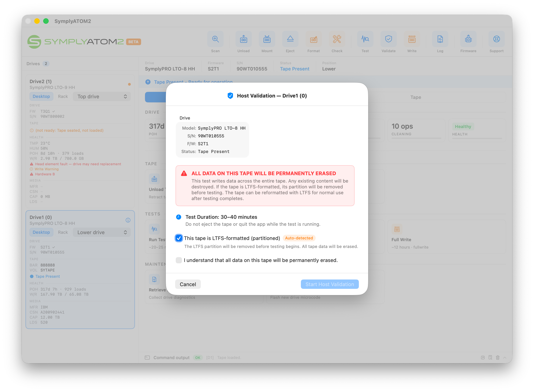Click the save log icon in command output bar

coord(490,358)
